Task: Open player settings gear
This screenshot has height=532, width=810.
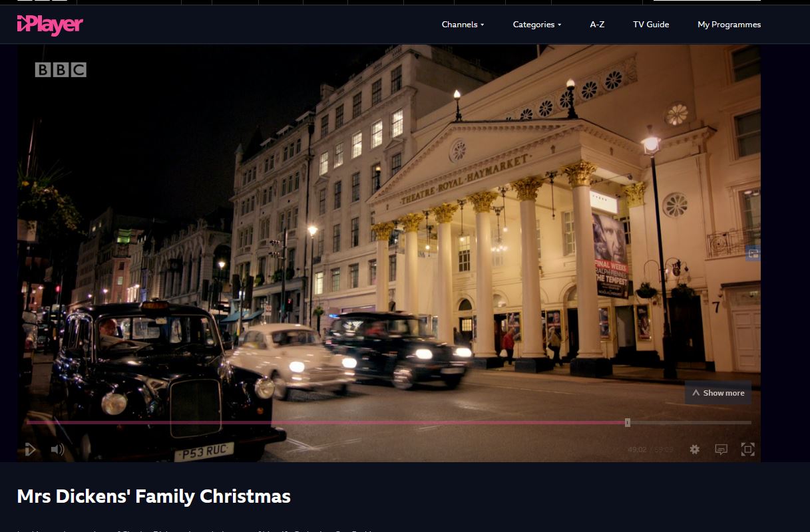Action: [x=694, y=450]
